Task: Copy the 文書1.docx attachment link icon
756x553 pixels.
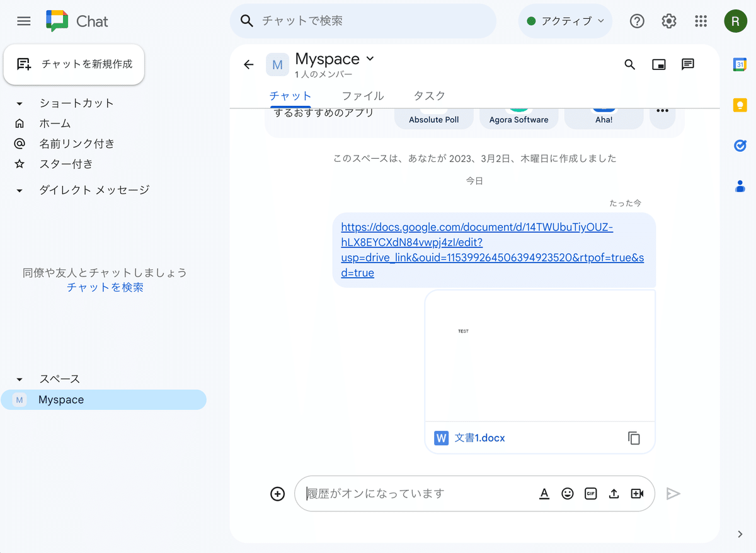Action: (x=634, y=438)
